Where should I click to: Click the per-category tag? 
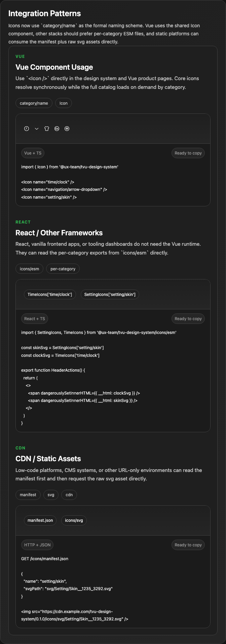(63, 269)
